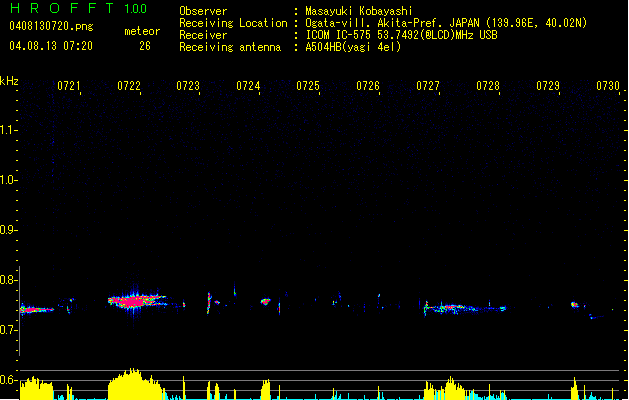Click the 1.1 kHz axis label

tap(8, 130)
